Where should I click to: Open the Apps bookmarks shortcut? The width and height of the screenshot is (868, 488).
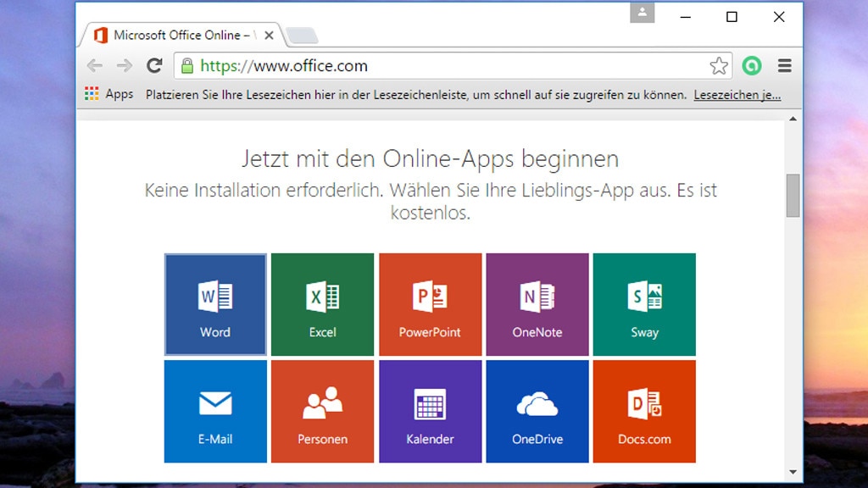point(109,94)
